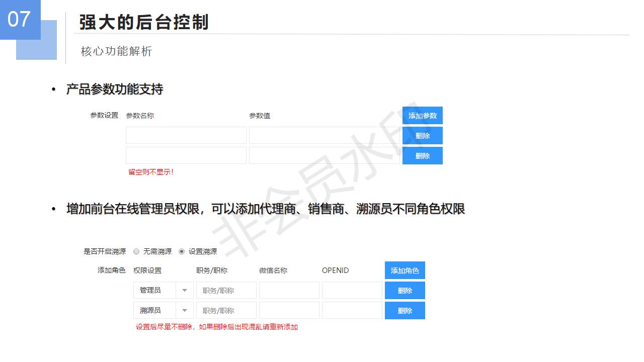Delete the 溯源员 role row
This screenshot has height=362, width=644.
[x=405, y=311]
